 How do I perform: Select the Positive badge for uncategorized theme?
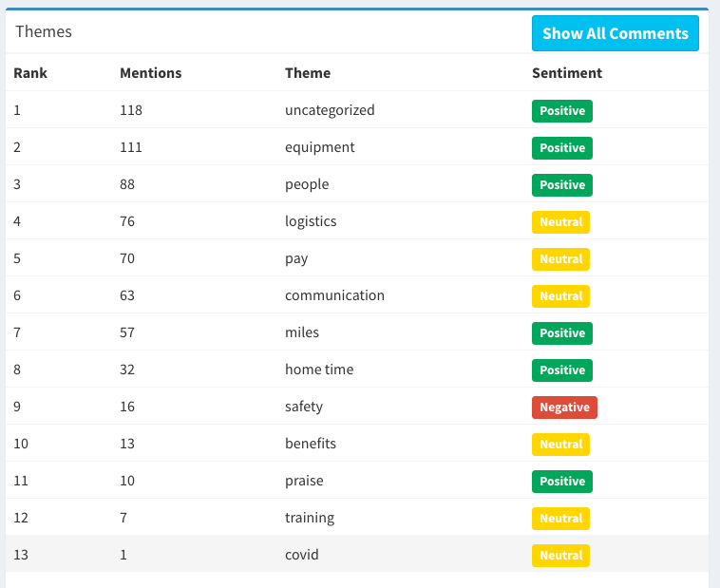point(561,111)
